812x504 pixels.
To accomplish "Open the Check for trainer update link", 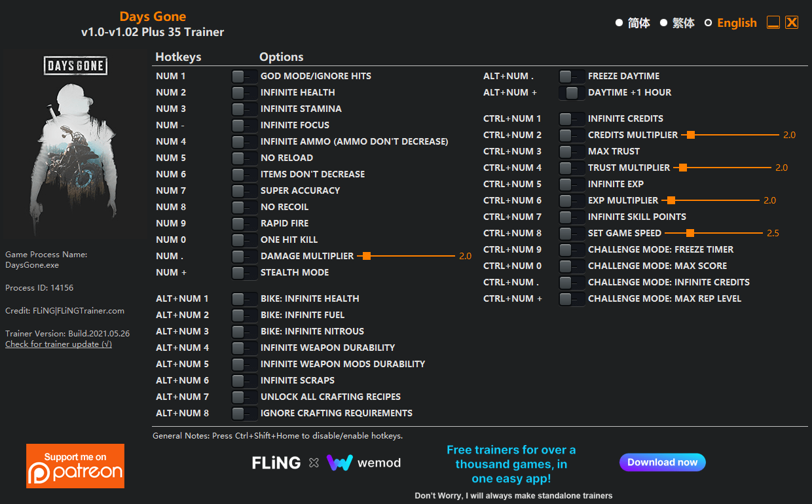I will pos(58,344).
